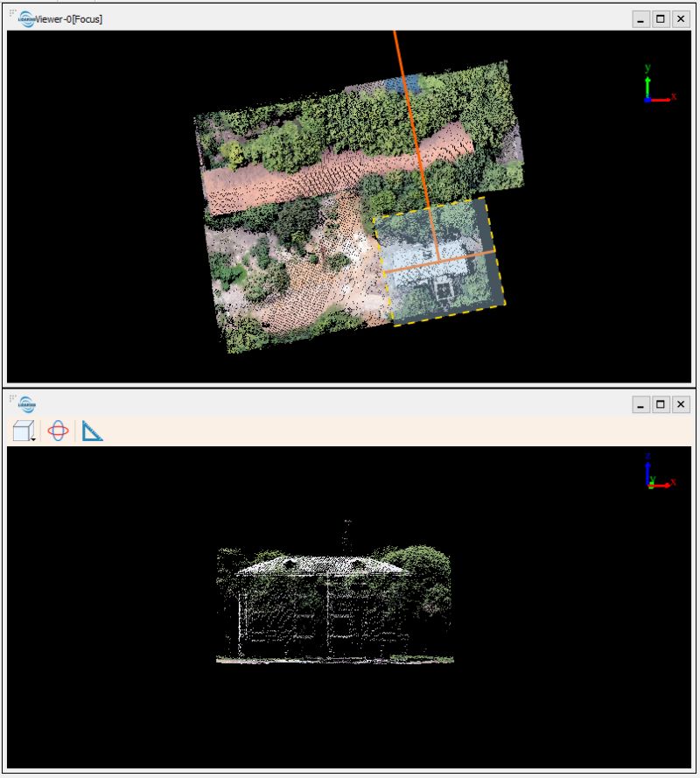The height and width of the screenshot is (778, 700).
Task: Click inside the yellow dashed profile selection box
Action: [x=439, y=261]
